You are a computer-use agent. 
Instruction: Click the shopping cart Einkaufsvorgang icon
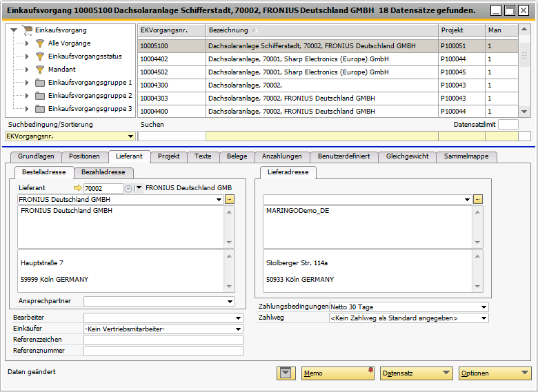[x=28, y=30]
